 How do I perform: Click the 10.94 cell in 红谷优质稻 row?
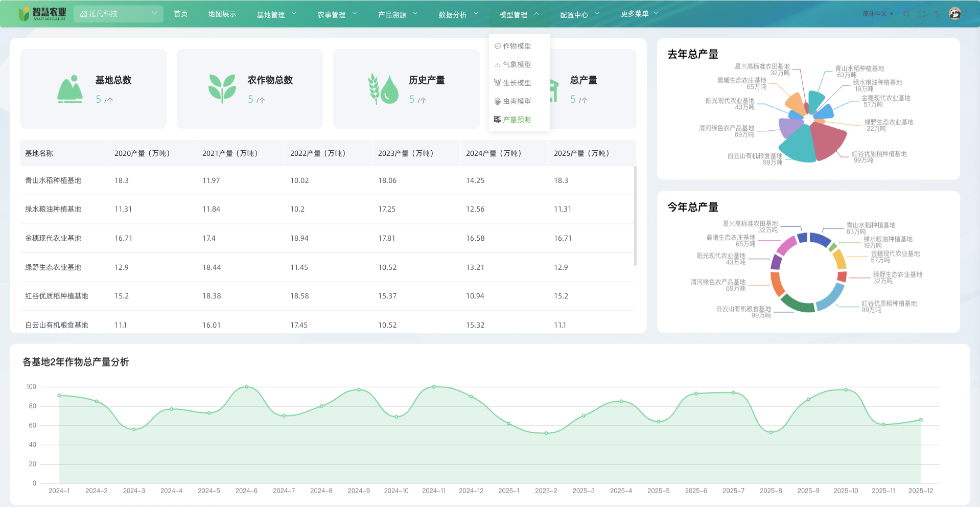click(475, 296)
